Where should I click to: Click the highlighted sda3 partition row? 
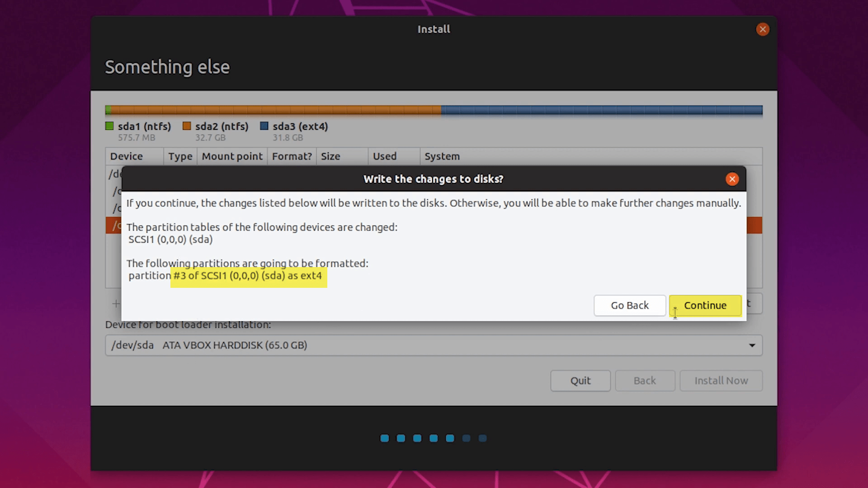pos(117,225)
